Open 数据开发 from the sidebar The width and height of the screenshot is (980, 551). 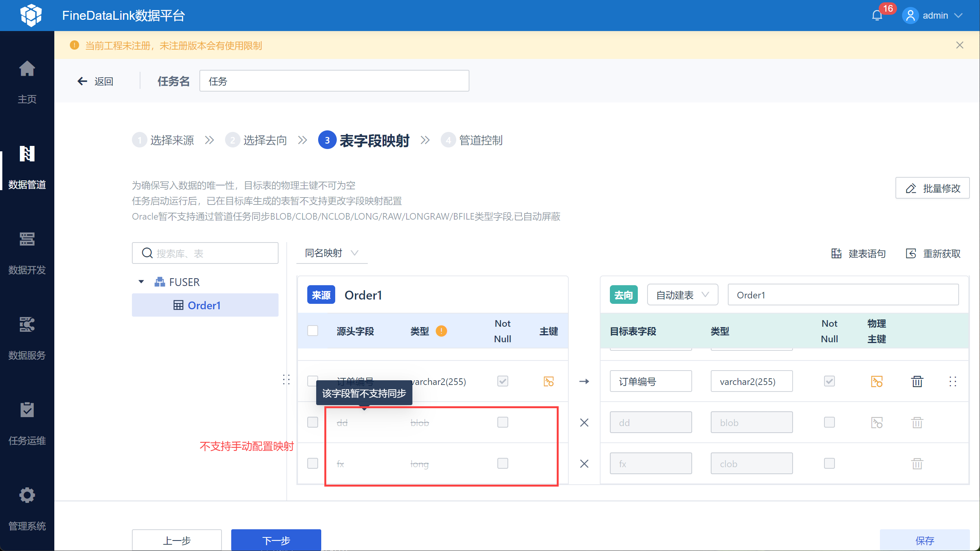(x=27, y=239)
